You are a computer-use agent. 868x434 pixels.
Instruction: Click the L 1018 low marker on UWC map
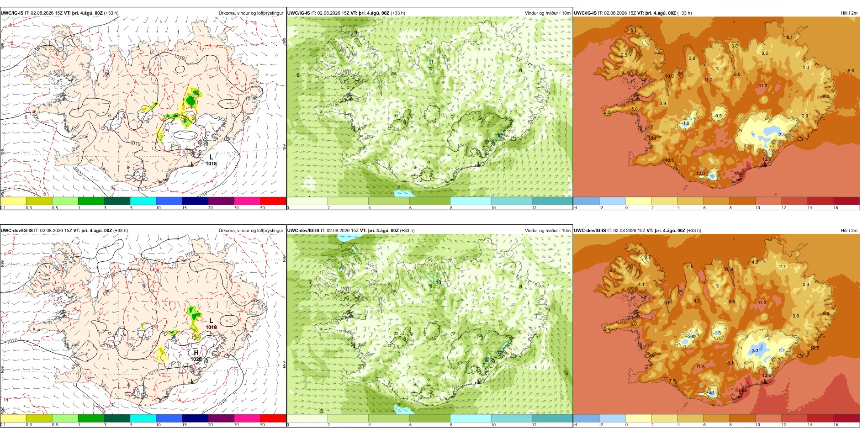(211, 160)
